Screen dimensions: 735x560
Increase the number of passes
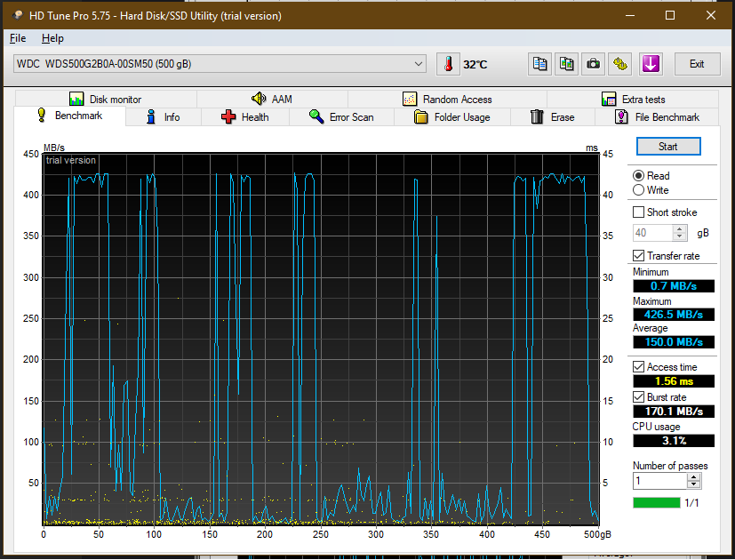[694, 477]
